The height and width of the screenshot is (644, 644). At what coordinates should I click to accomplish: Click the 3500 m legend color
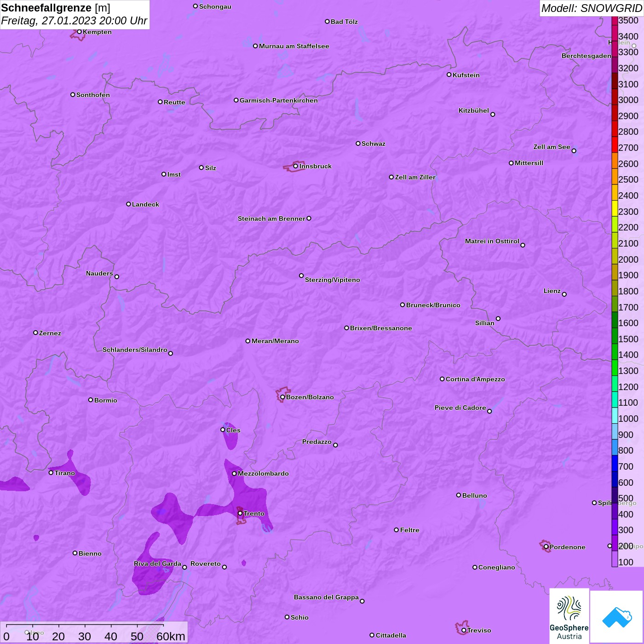pyautogui.click(x=615, y=21)
